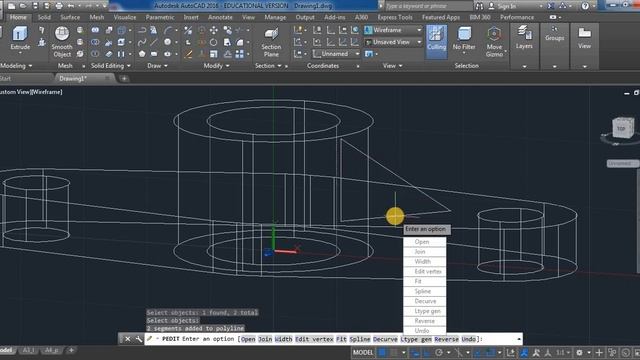Open the Unnamed UCS dropdown
640x360 pixels.
(337, 54)
